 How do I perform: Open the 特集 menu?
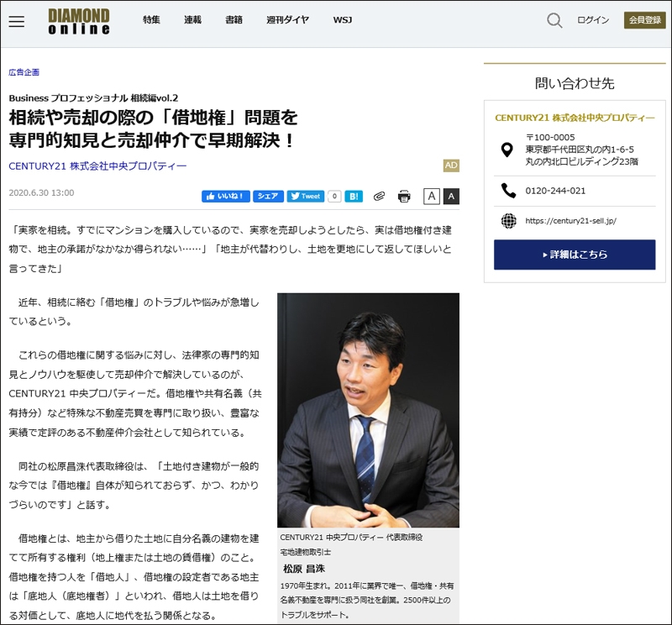[x=151, y=19]
